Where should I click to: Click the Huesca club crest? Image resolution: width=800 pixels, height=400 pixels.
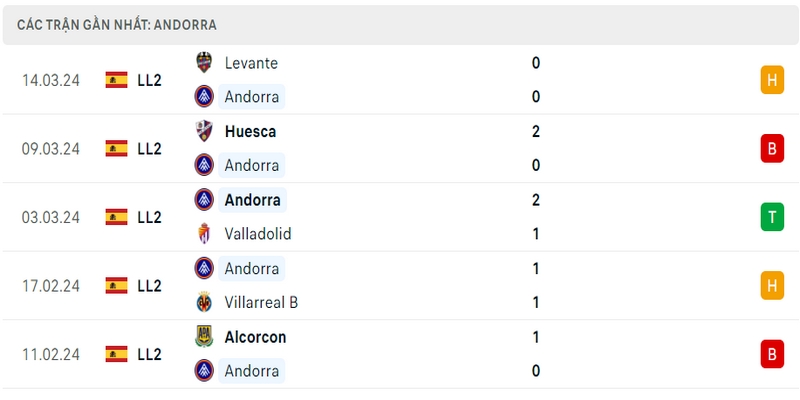(x=204, y=131)
